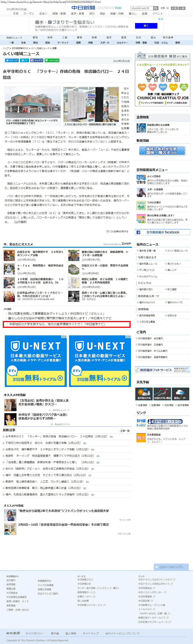The height and width of the screenshot is (644, 193).
Task: Open 県民福井フォトサービス banner
Action: click(162, 370)
